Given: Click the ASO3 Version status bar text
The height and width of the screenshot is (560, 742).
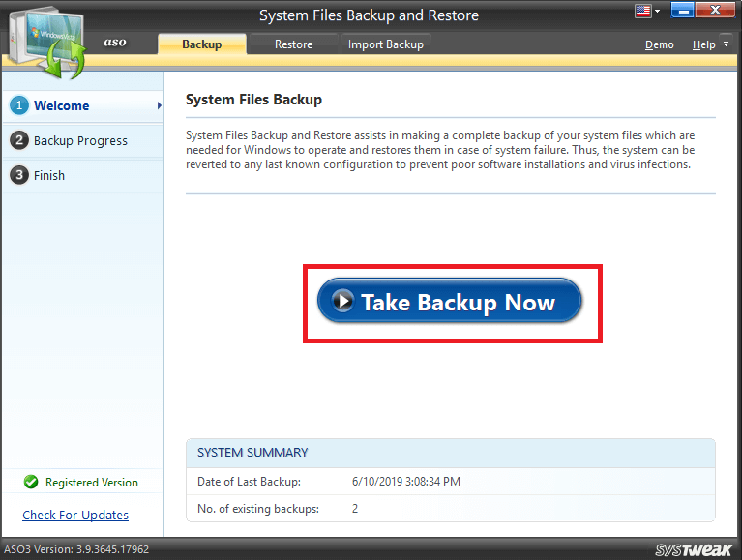Looking at the screenshot, I should pos(76,549).
